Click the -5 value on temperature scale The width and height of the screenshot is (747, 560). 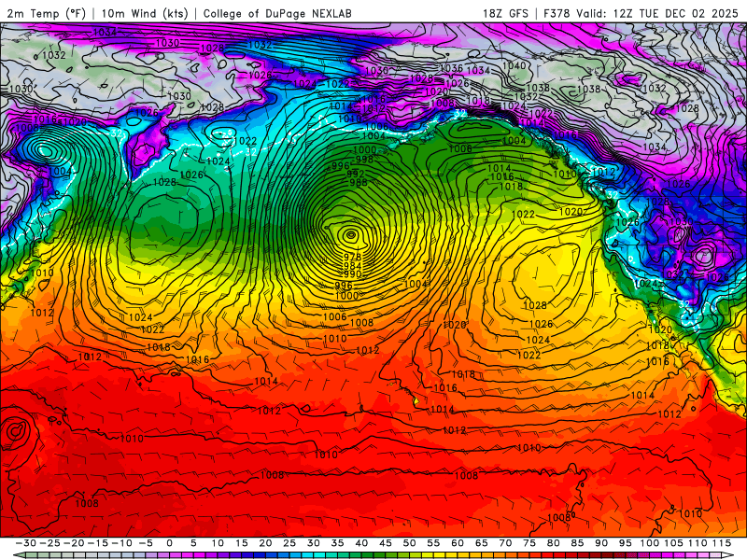146,543
